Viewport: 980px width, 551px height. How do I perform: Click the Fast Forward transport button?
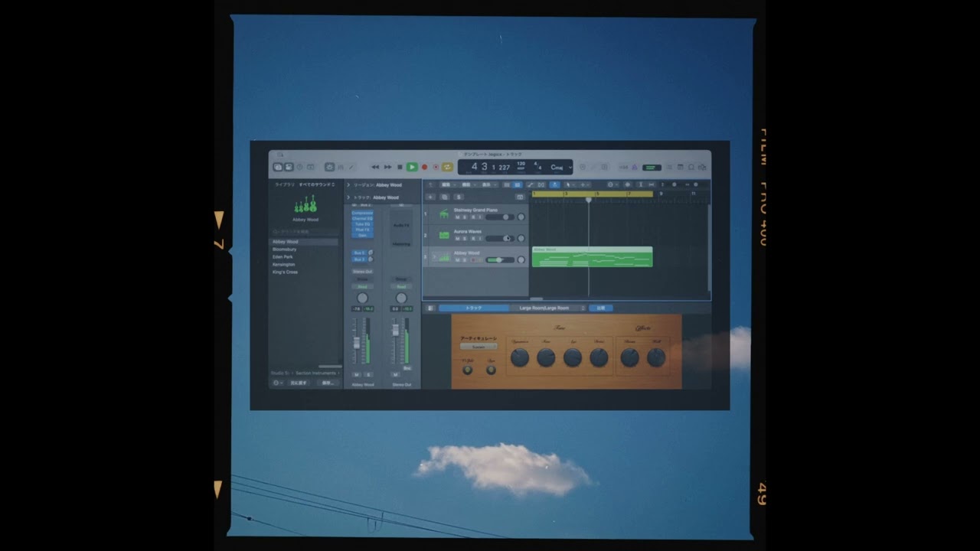click(387, 167)
